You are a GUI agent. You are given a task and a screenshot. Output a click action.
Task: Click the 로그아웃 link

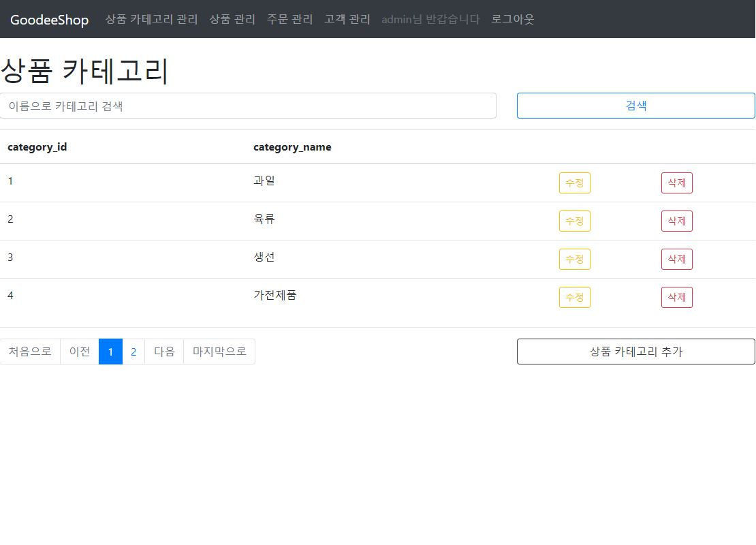[x=513, y=19]
